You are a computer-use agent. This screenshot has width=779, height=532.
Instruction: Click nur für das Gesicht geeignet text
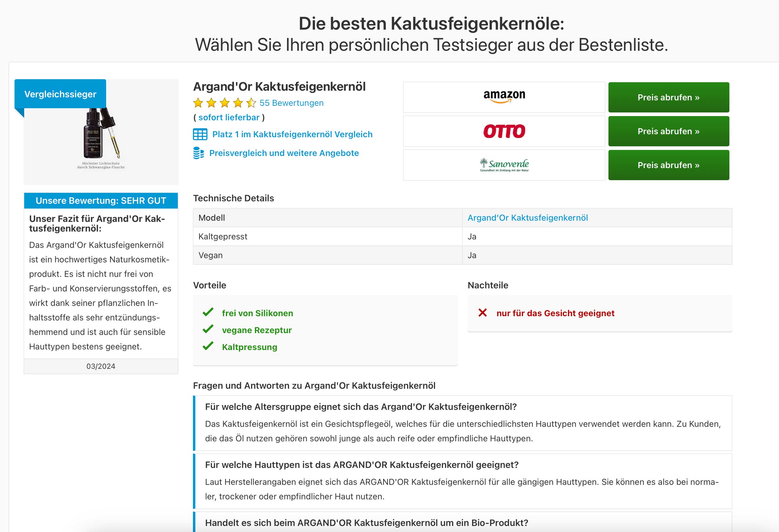556,313
